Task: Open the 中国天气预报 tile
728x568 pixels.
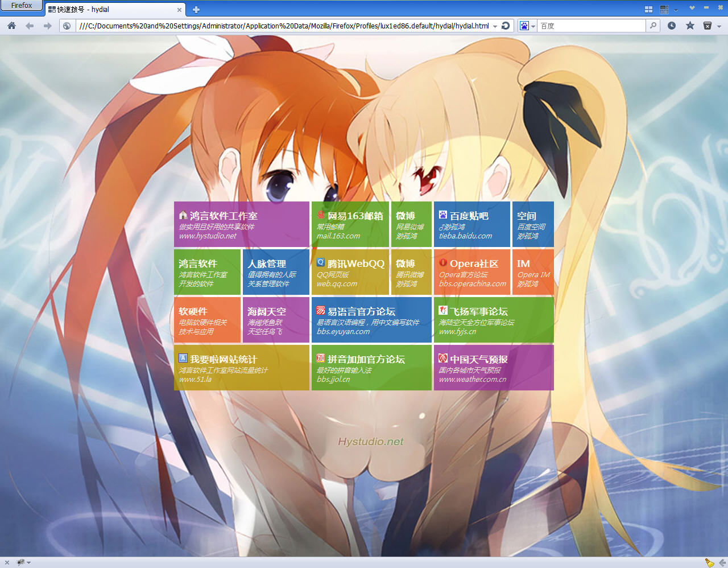Action: pos(494,368)
